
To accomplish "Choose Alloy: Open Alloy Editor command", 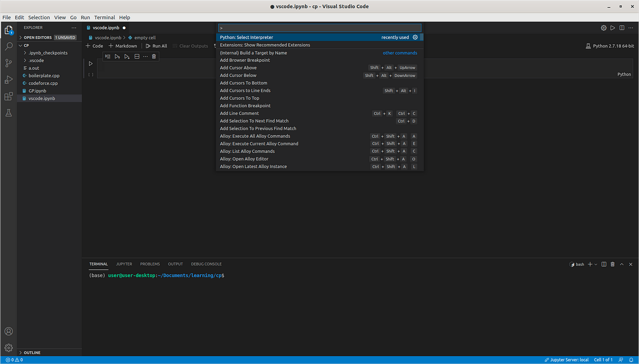I will click(x=319, y=159).
